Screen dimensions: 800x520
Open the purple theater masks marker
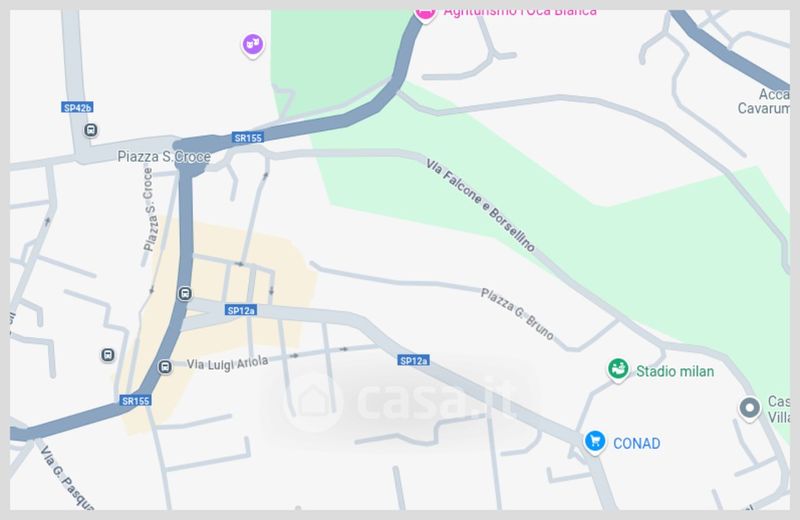[x=253, y=45]
